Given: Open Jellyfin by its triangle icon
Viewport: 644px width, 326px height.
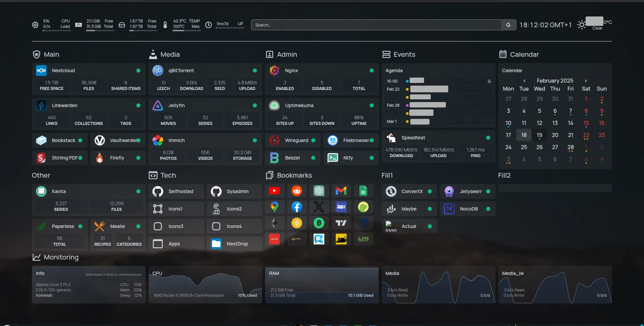Looking at the screenshot, I should coord(158,105).
